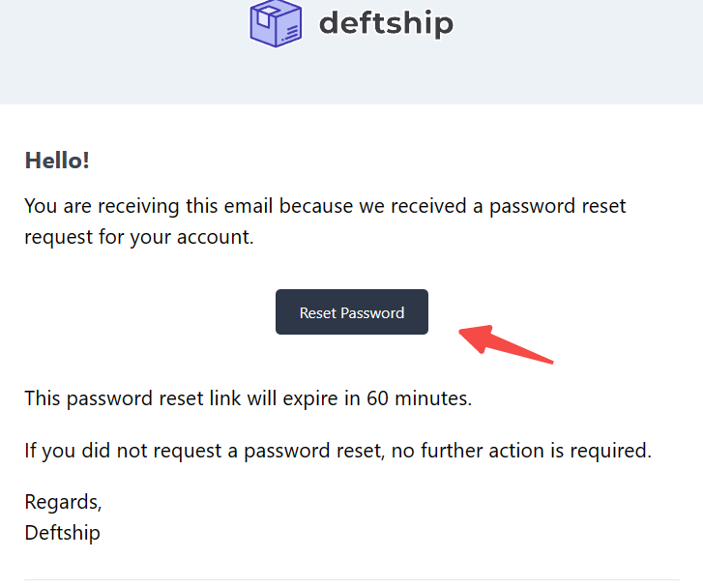
Task: Click the 'no further action is required' sentence
Action: pyautogui.click(x=521, y=451)
